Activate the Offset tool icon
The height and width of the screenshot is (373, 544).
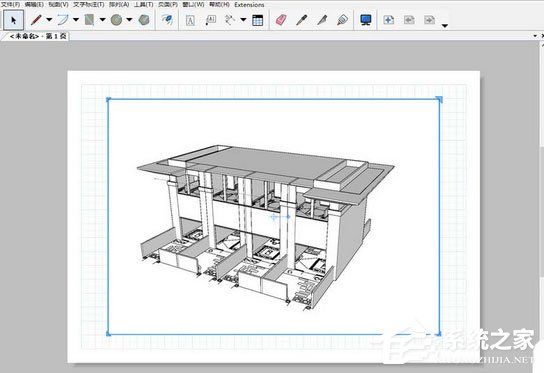[167, 20]
